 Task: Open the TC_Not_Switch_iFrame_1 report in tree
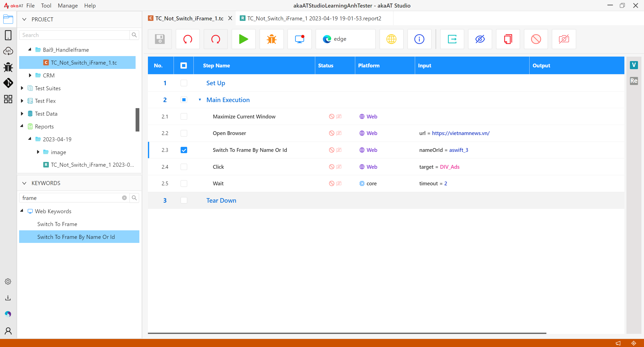point(92,165)
